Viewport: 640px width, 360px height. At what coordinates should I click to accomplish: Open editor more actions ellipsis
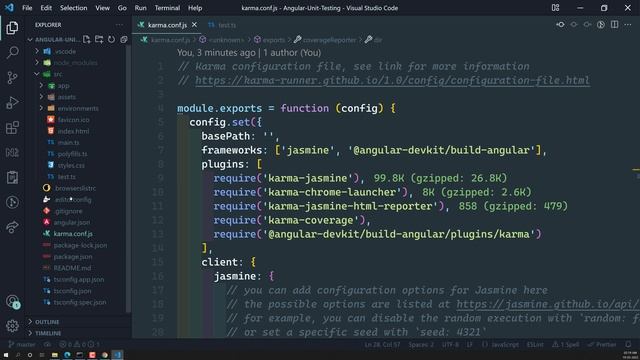click(628, 24)
